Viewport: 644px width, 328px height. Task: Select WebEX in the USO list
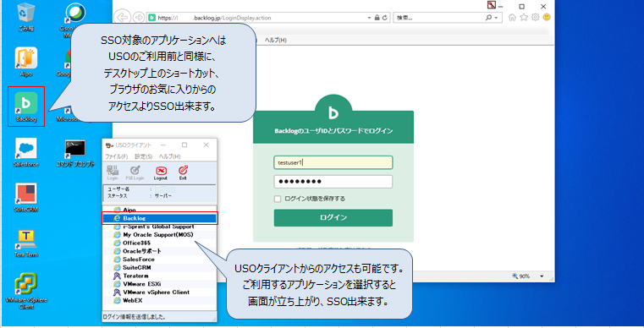[159, 300]
